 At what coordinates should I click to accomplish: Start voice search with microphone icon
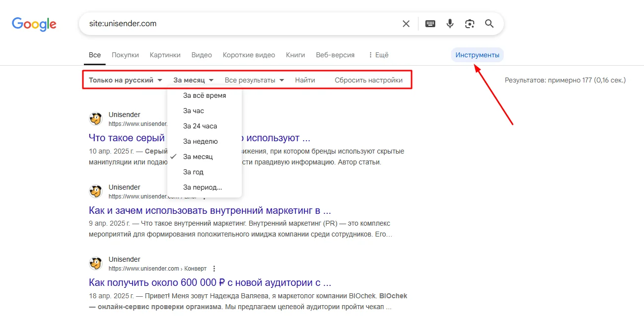pos(450,24)
